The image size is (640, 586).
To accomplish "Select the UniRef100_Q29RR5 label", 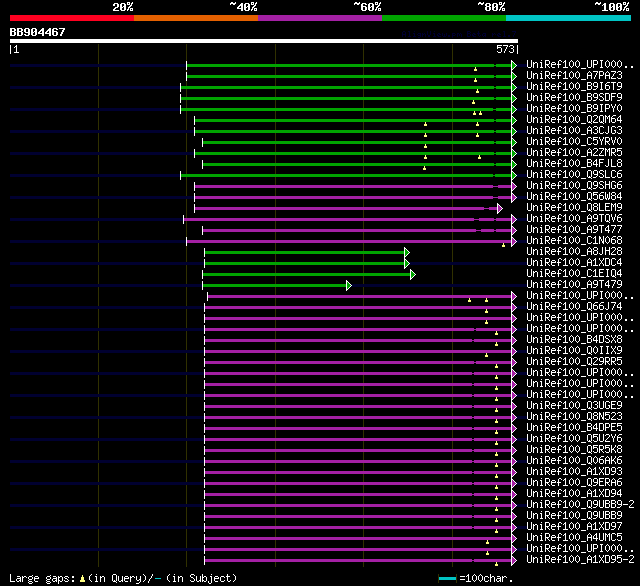I will tap(574, 362).
